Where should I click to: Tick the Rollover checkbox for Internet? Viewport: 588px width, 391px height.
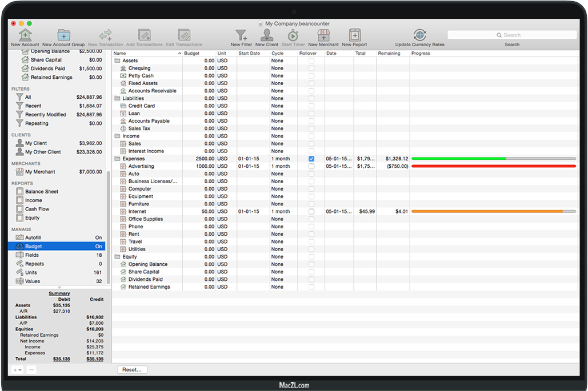click(311, 211)
